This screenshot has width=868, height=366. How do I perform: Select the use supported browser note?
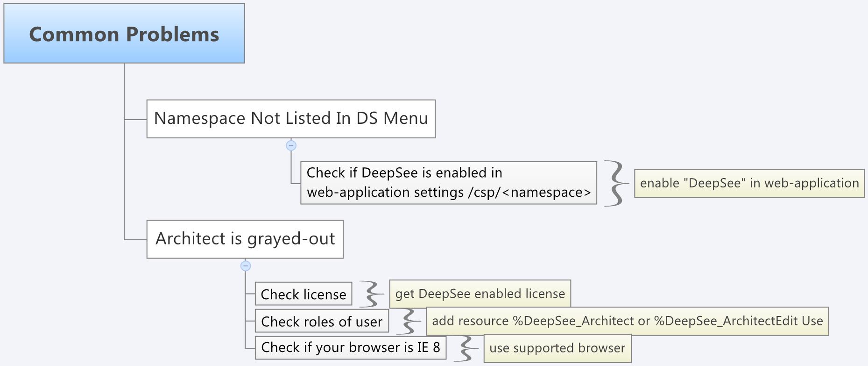[x=557, y=348]
